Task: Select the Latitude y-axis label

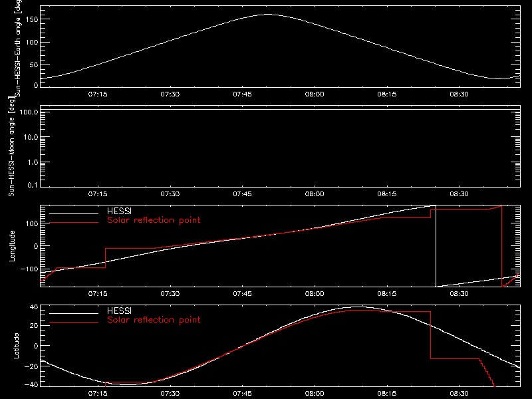Action: pos(16,346)
